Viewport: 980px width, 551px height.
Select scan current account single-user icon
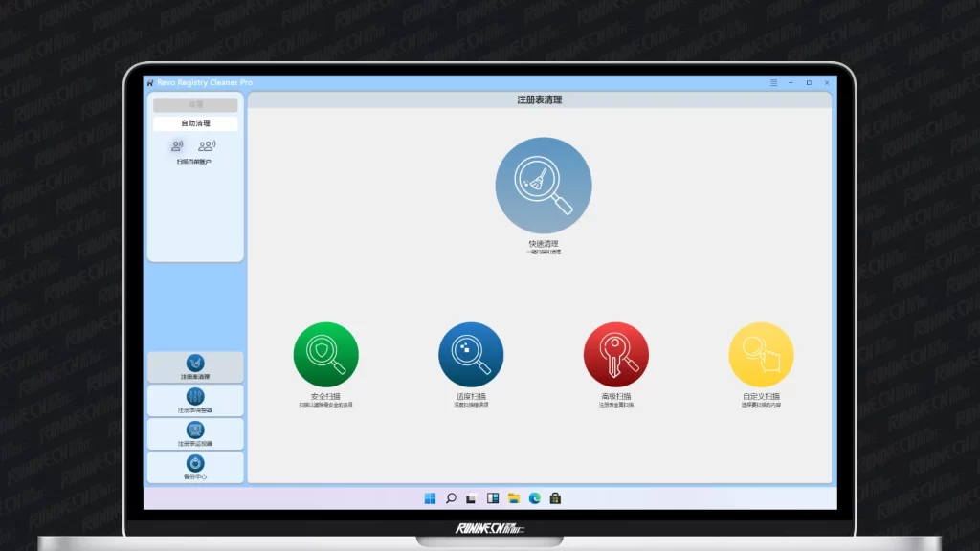[x=177, y=146]
